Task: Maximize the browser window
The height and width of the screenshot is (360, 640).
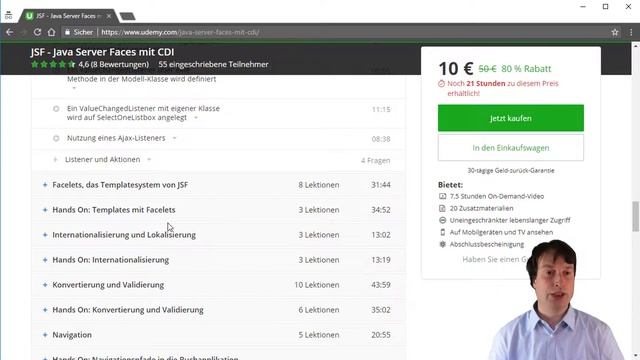Action: (606, 7)
